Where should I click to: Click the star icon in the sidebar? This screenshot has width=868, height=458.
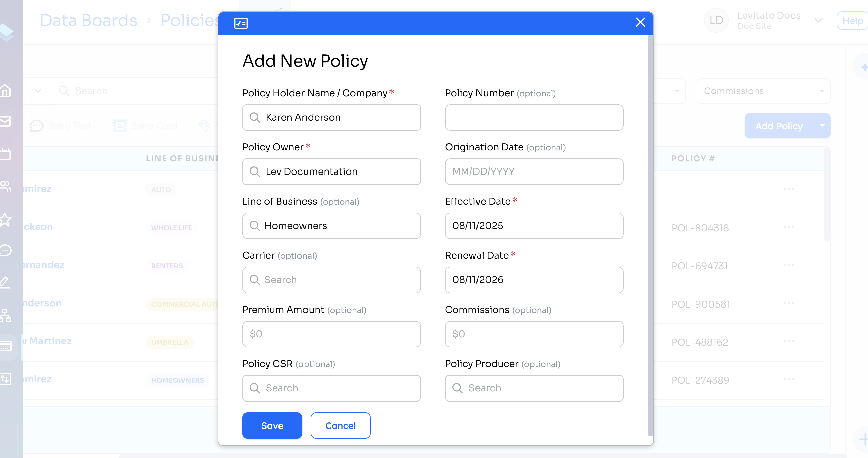tap(5, 220)
